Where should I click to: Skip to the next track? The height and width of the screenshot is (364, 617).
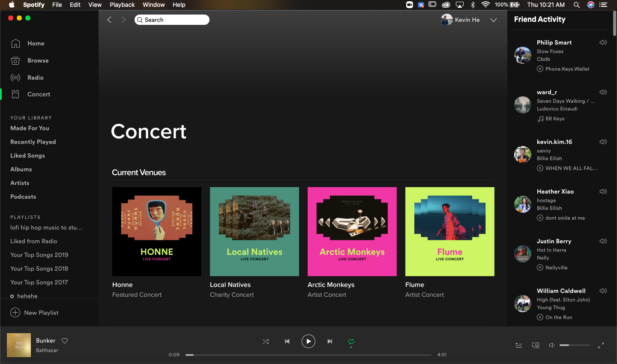click(x=330, y=341)
